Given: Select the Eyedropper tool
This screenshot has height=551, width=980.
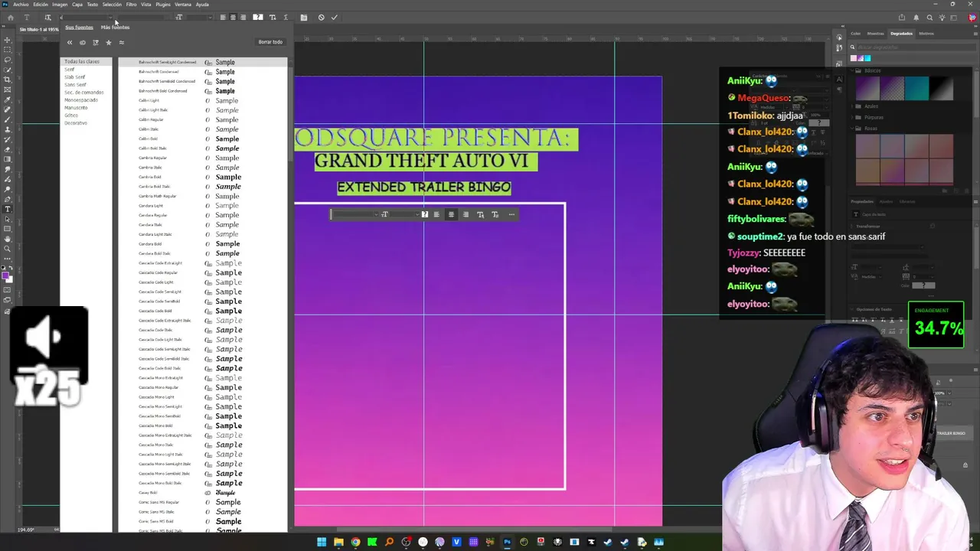Looking at the screenshot, I should (x=8, y=99).
